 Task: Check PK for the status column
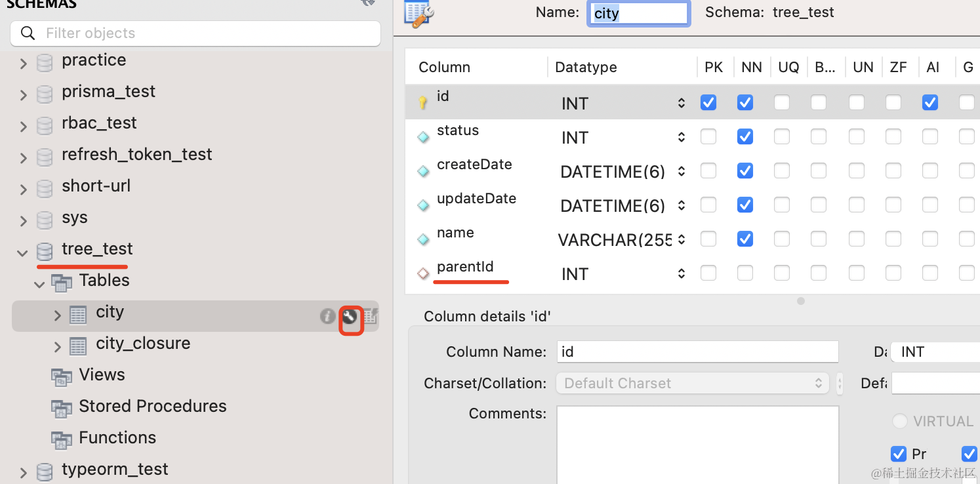[x=708, y=136]
